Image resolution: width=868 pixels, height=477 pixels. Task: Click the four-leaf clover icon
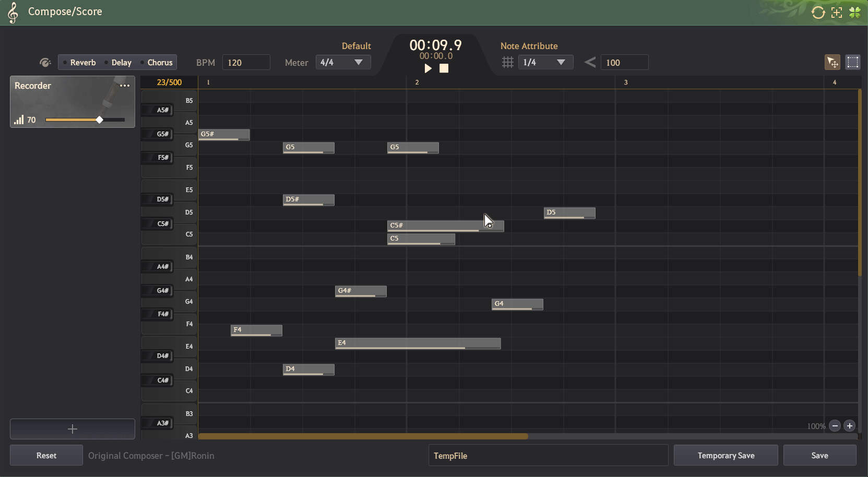(855, 13)
